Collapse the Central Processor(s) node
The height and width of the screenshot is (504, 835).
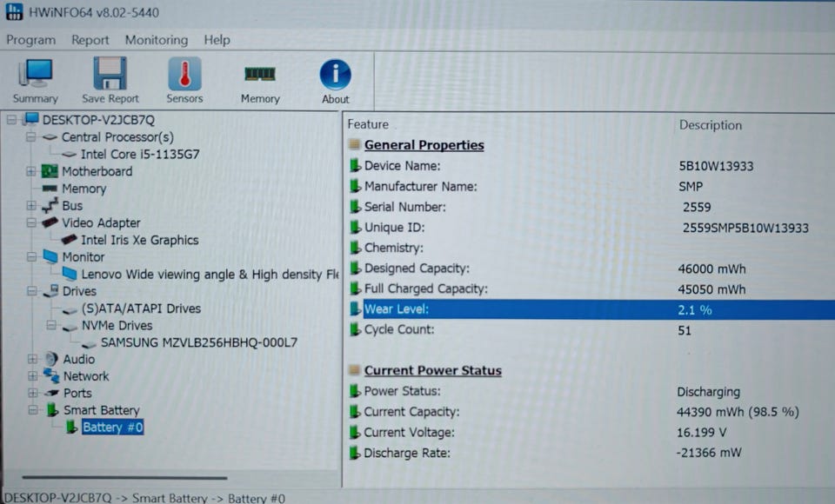(x=31, y=136)
